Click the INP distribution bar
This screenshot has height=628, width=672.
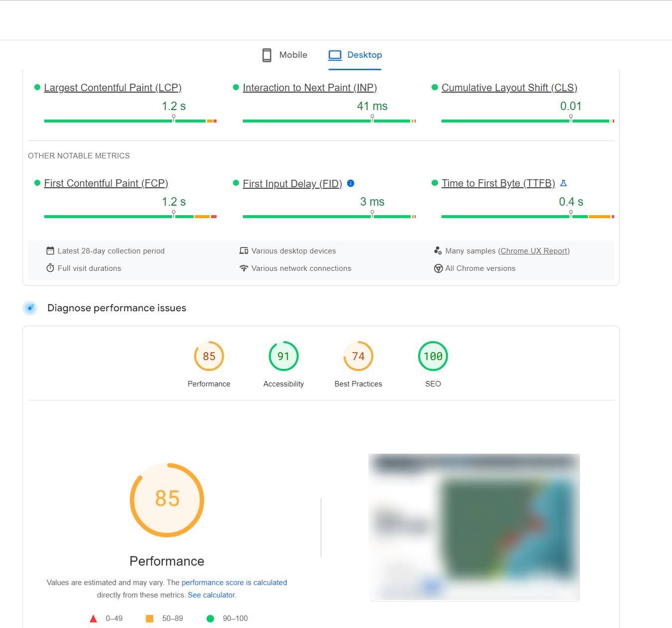(x=330, y=121)
